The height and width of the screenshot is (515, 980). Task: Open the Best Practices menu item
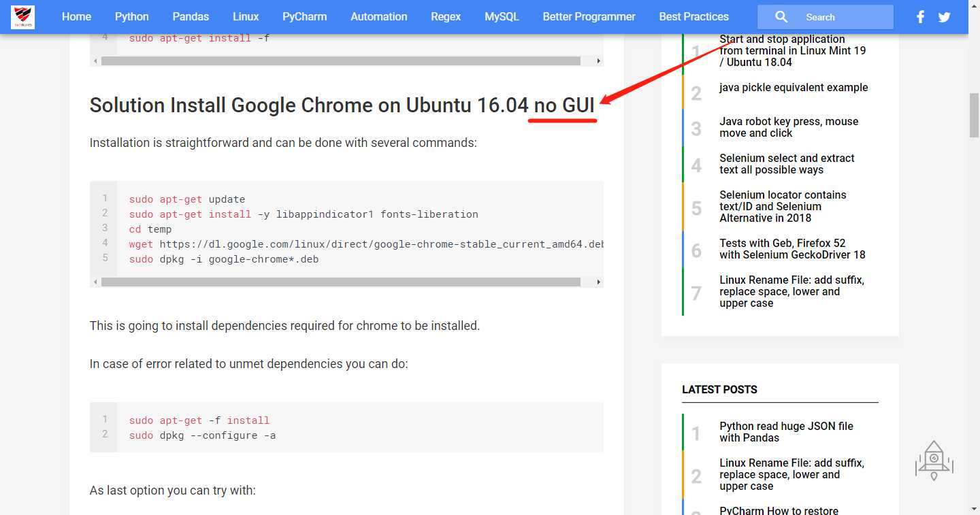pos(694,17)
